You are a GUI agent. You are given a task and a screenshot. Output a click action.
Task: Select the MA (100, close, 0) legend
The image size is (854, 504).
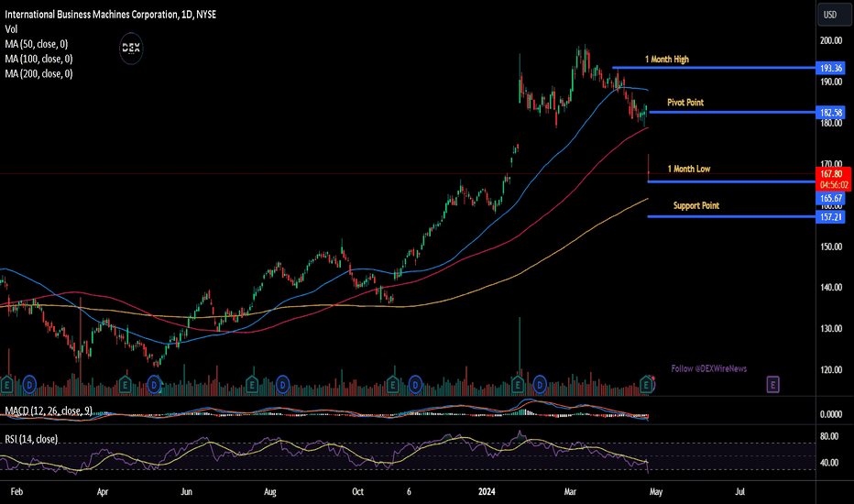38,59
